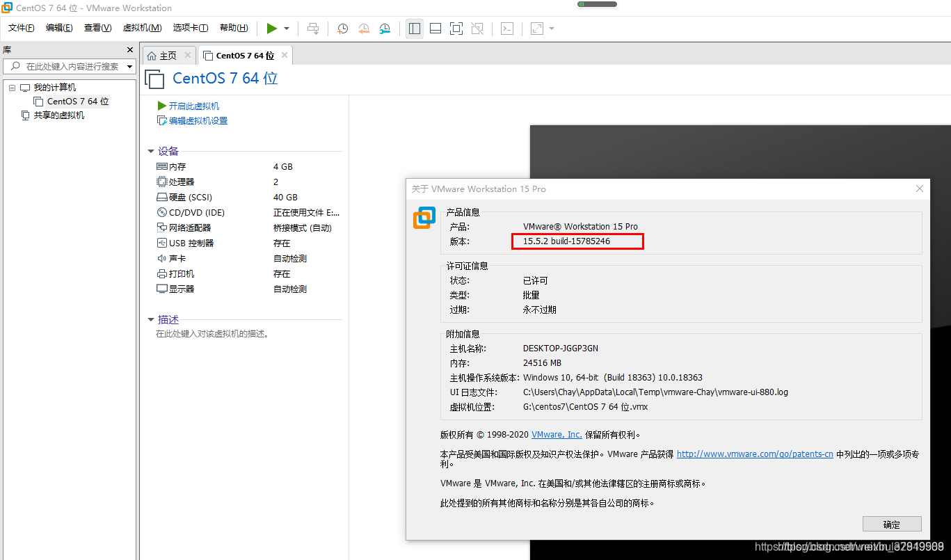Revert to snapshot via orange toolbar icon
The image size is (951, 560).
tap(364, 29)
